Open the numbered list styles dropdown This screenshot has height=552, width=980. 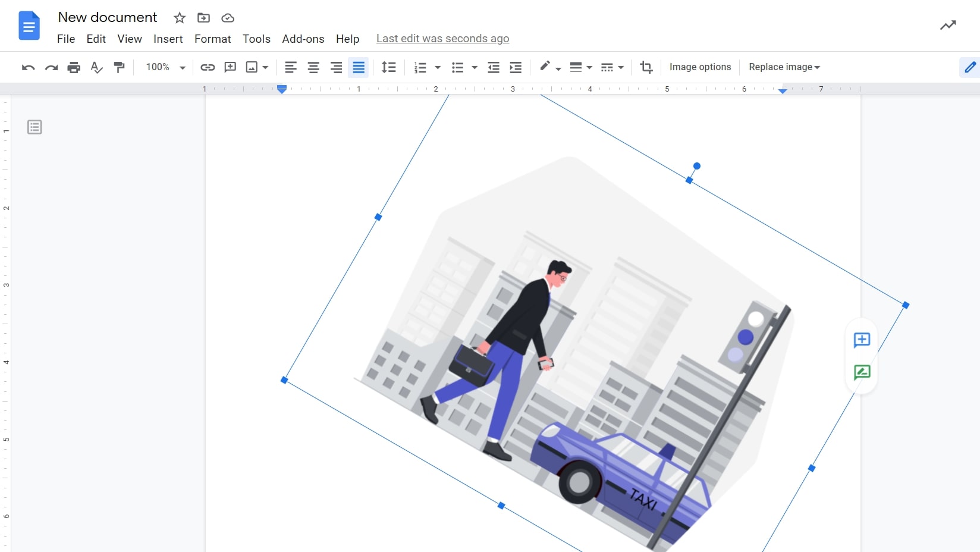pos(438,67)
